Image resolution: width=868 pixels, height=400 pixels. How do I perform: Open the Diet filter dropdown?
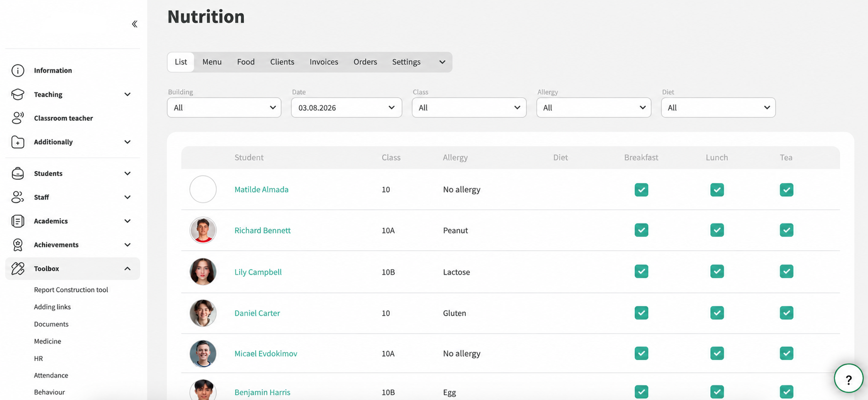click(x=718, y=108)
